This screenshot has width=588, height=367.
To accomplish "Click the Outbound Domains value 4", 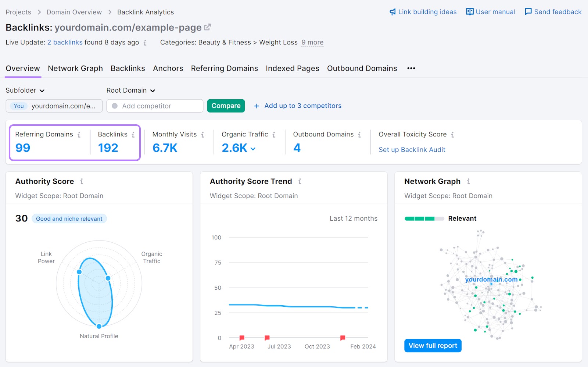I will 297,148.
